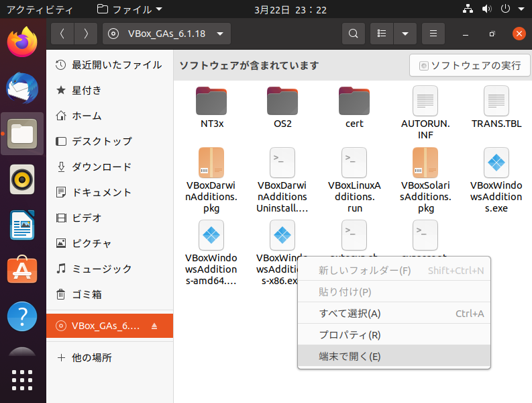This screenshot has height=403, width=532.
Task: Open デスクトップ in the sidebar
Action: click(109, 141)
